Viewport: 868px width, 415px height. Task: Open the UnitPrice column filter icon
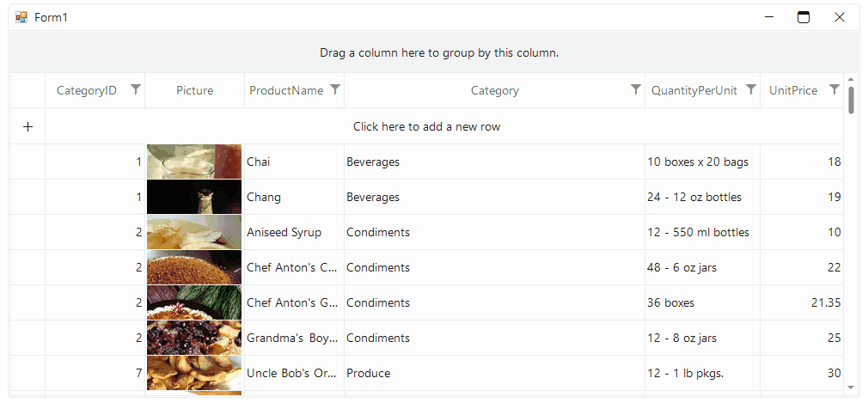834,89
